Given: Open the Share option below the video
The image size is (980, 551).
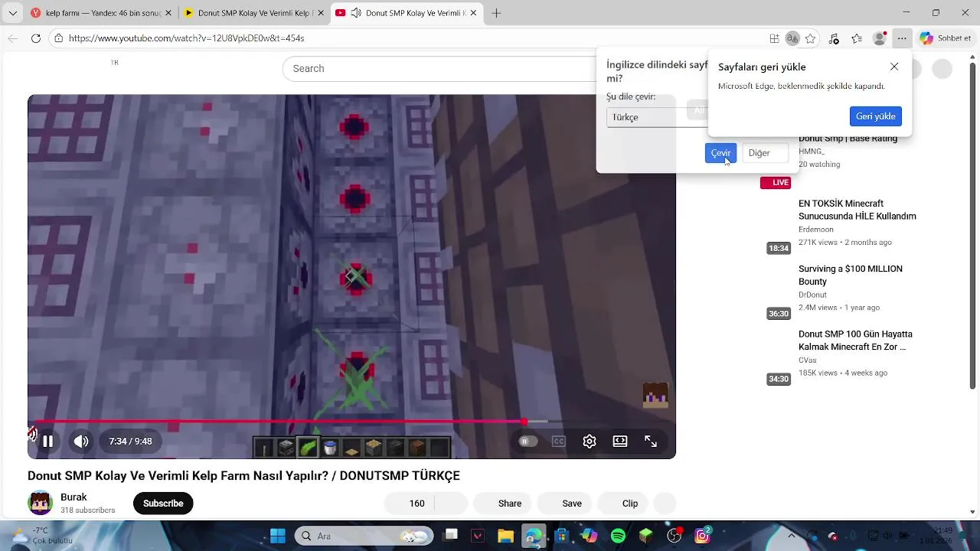Looking at the screenshot, I should [x=503, y=504].
